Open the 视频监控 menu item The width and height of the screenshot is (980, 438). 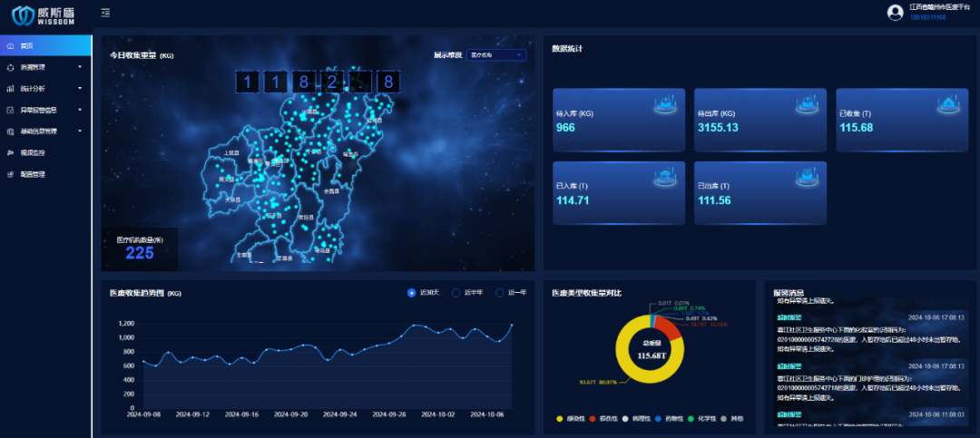45,152
